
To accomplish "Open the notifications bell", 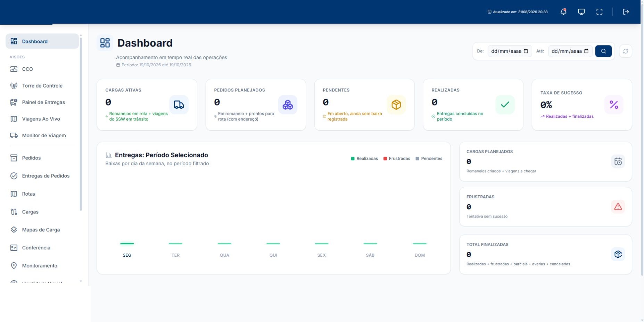I will 563,12.
